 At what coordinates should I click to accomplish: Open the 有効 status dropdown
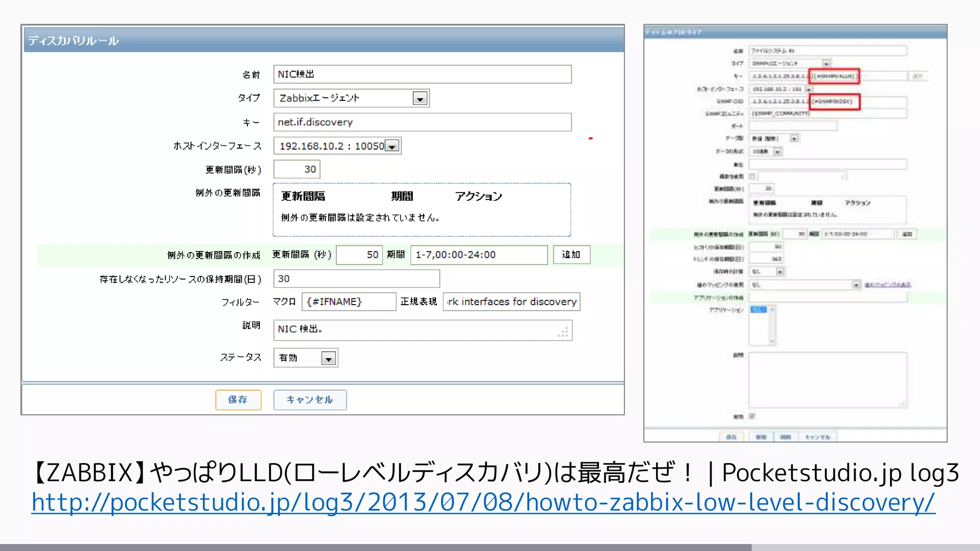click(x=306, y=358)
